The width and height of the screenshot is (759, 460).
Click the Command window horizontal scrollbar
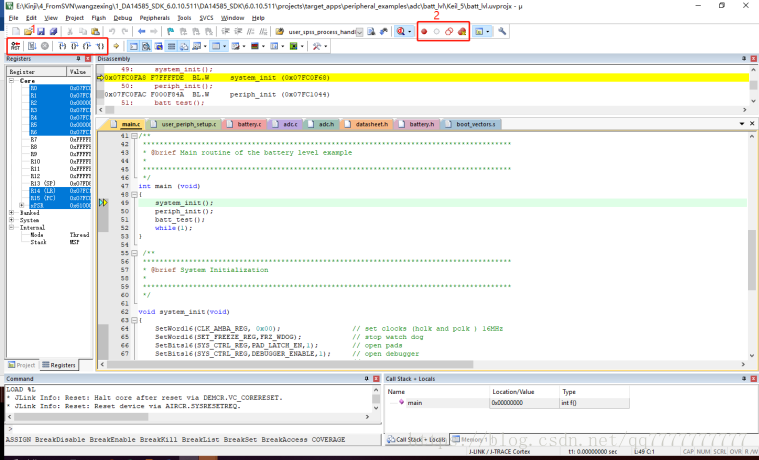(x=80, y=416)
